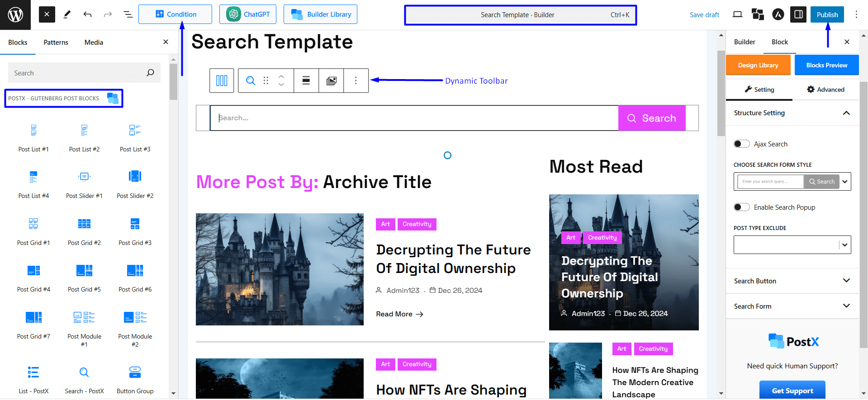Image resolution: width=868 pixels, height=400 pixels.
Task: Click Read More link on first post
Action: 399,314
